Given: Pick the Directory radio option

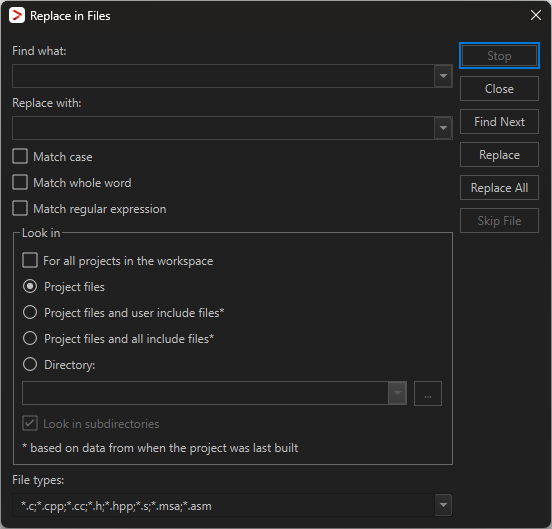Looking at the screenshot, I should pos(30,364).
